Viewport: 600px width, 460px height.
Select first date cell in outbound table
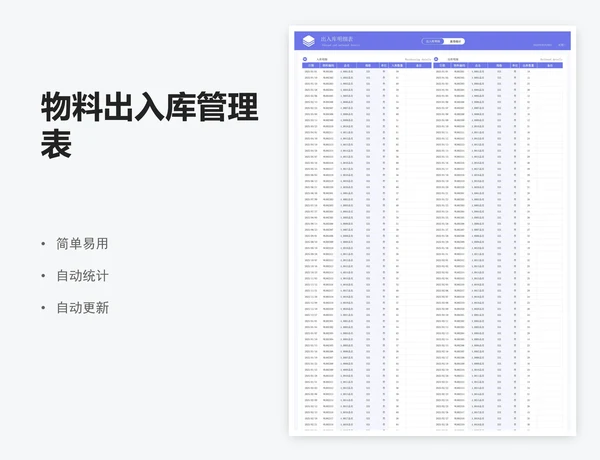point(443,72)
